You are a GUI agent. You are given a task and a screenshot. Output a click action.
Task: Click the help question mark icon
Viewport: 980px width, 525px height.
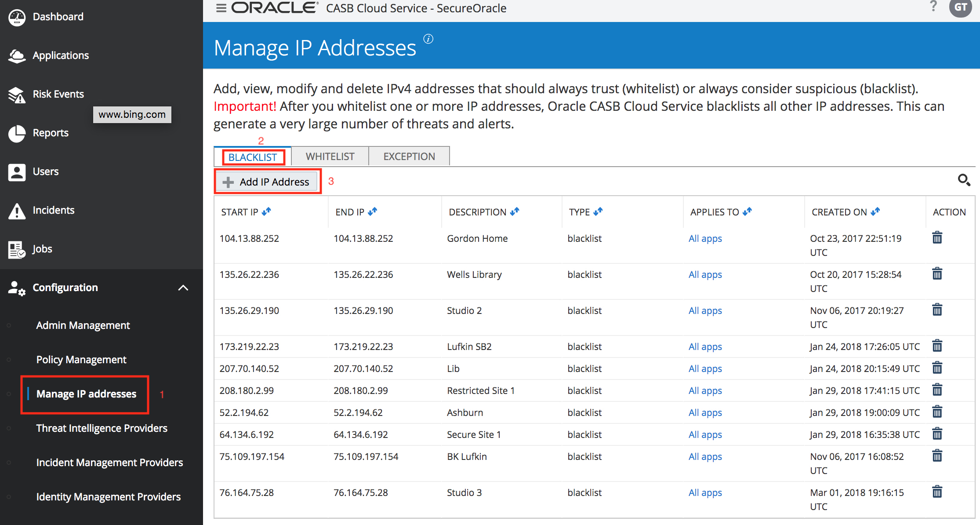(x=933, y=6)
